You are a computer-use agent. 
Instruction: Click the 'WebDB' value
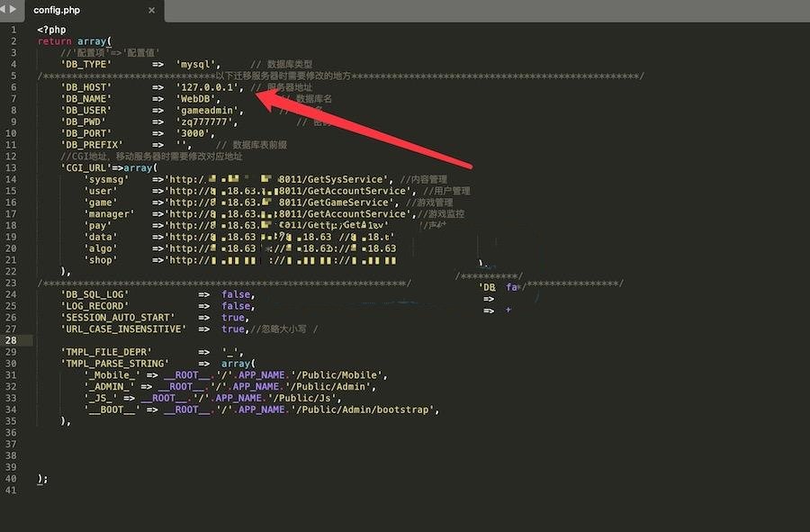[197, 99]
